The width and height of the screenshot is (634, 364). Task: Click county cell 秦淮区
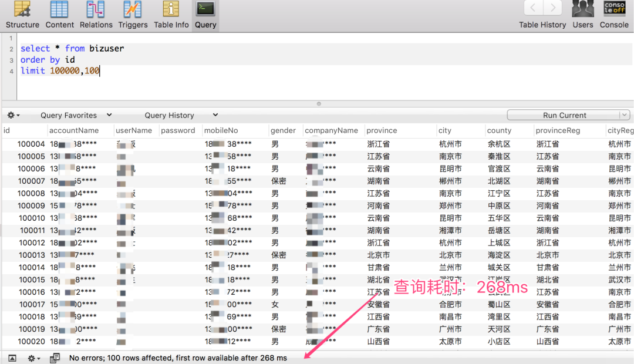[499, 157]
